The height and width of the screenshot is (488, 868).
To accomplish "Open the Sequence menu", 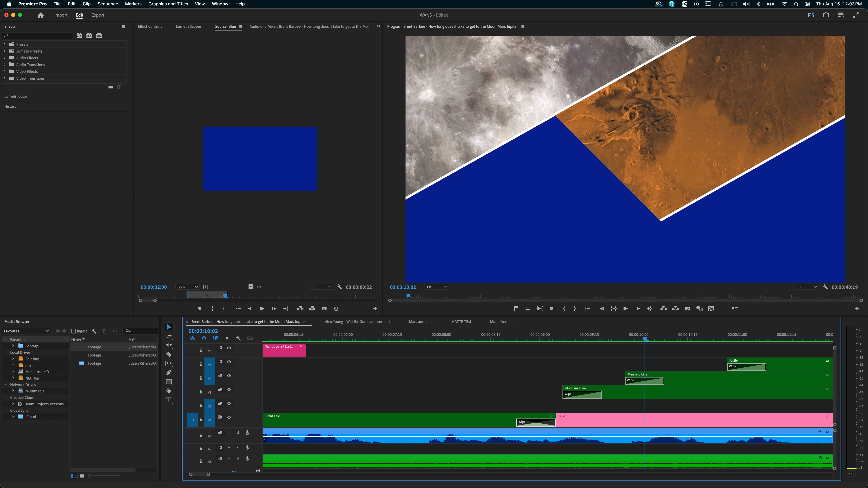I will [107, 4].
